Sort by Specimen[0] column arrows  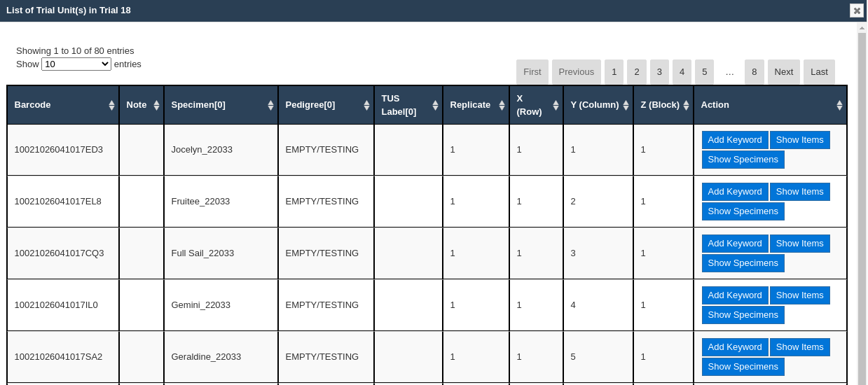point(270,105)
